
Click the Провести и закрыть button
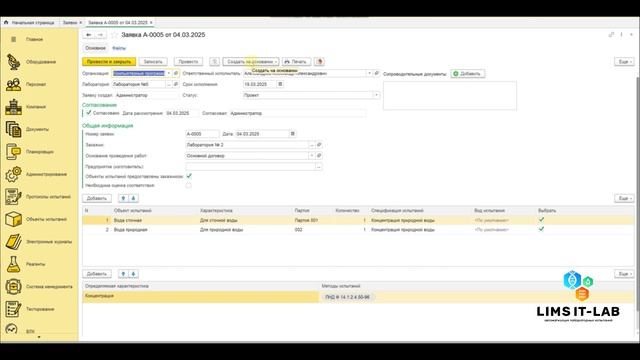click(x=109, y=62)
